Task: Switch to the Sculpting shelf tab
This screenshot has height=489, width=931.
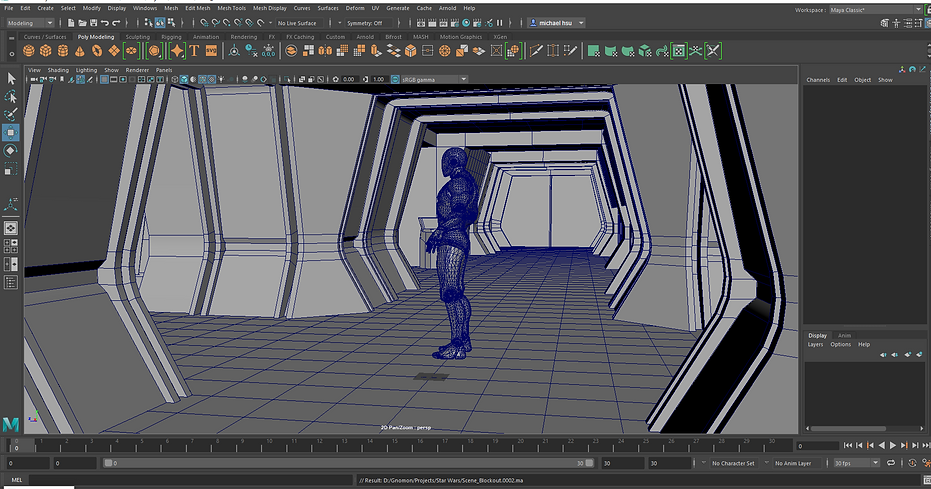Action: tap(137, 37)
